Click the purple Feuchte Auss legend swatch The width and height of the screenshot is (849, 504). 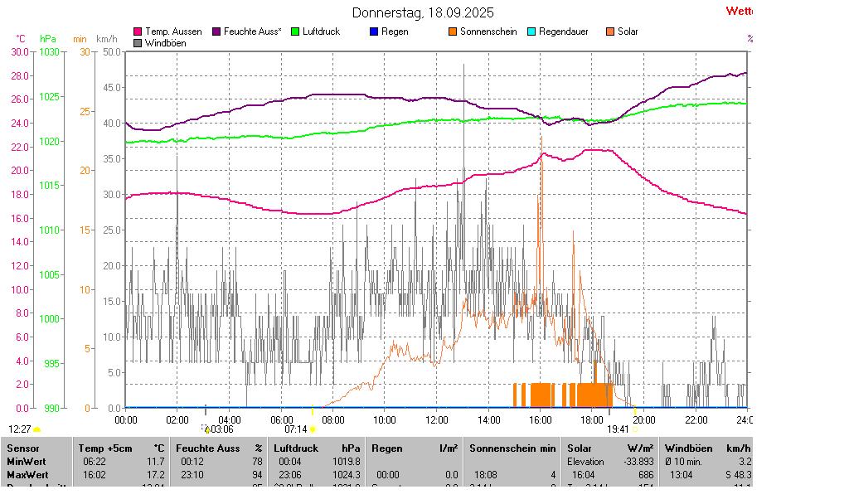click(x=217, y=31)
